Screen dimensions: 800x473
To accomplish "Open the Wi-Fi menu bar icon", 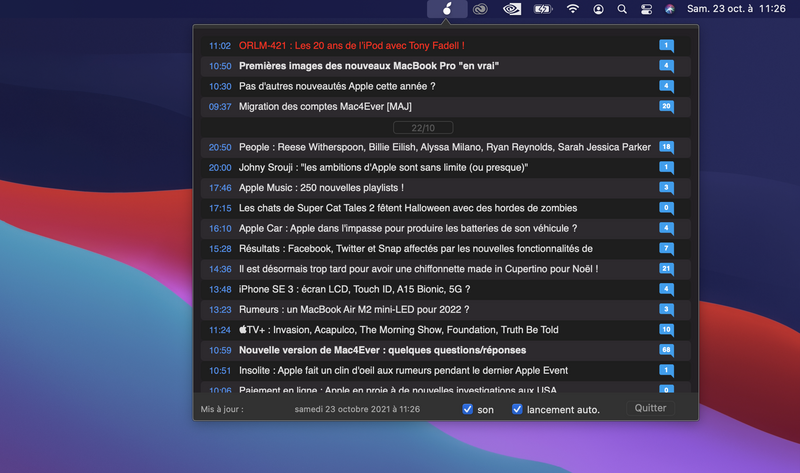I will [572, 9].
